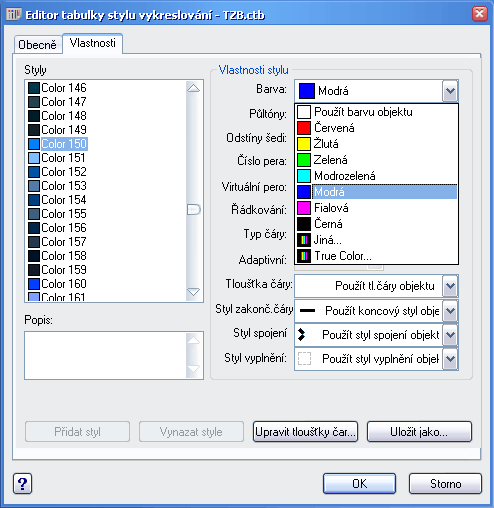494x508 pixels.
Task: Click the help question mark icon
Action: pyautogui.click(x=23, y=483)
